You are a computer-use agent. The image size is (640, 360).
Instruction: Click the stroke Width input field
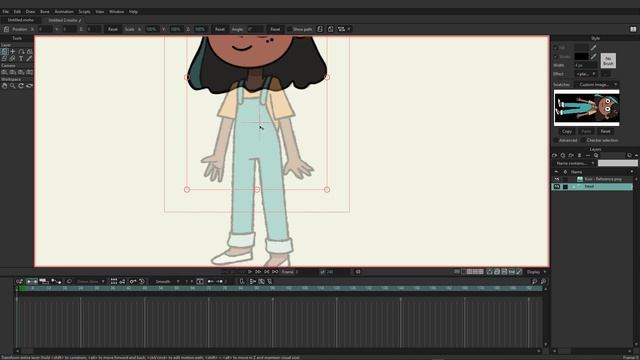click(x=585, y=65)
